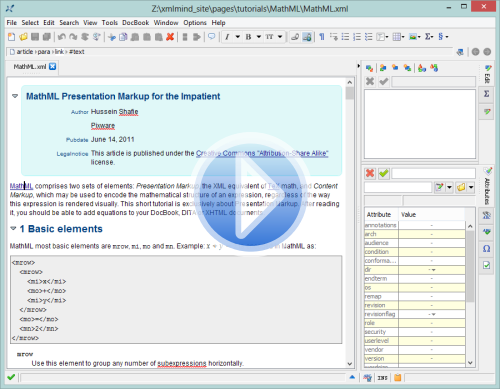This screenshot has width=500, height=389.
Task: Open the File menu
Action: coord(12,23)
